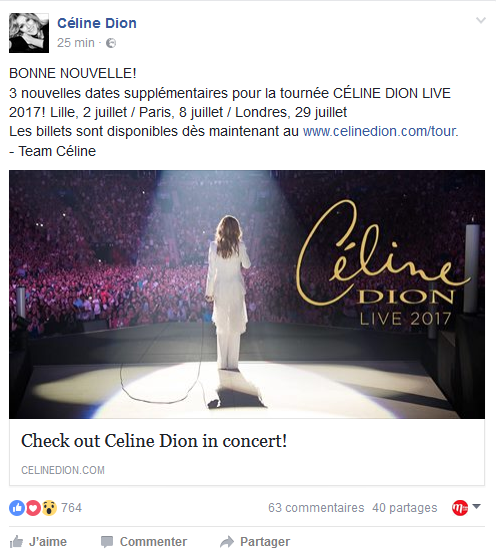The width and height of the screenshot is (496, 556).
Task: Click the 25 min timestamp
Action: coord(76,43)
